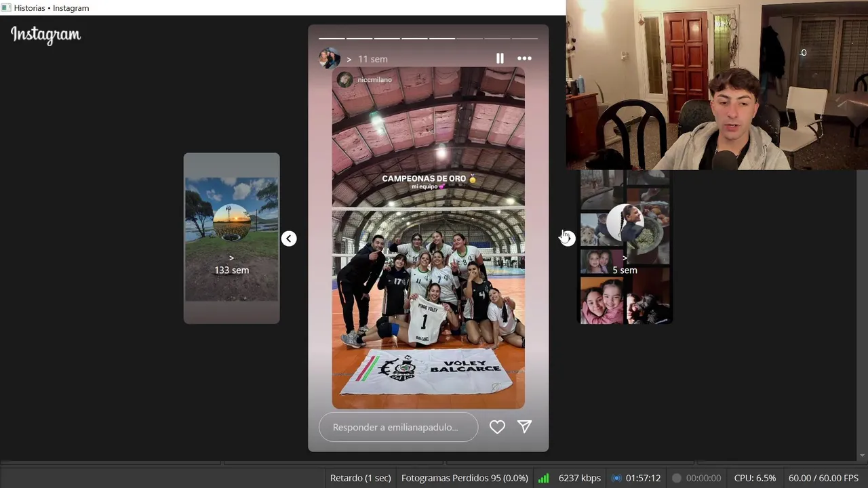Image resolution: width=868 pixels, height=488 pixels.
Task: Jump to the first story progress segment
Action: click(x=332, y=39)
